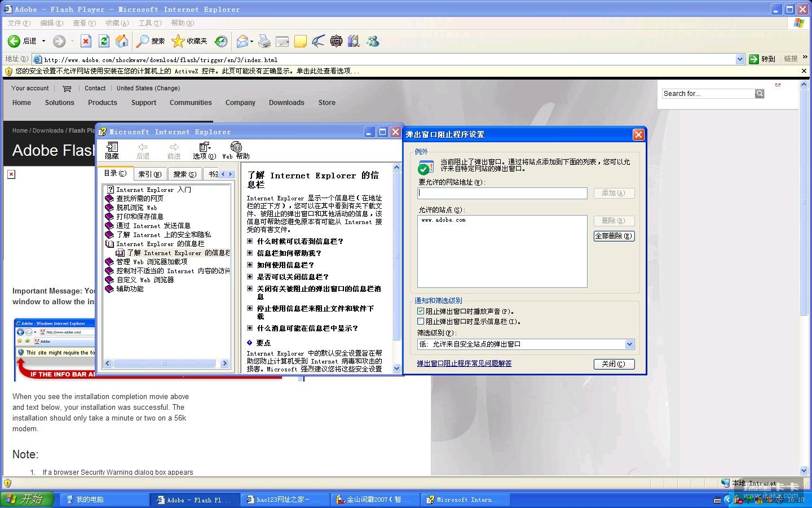Click the magnifier button beside Search for

coord(760,94)
